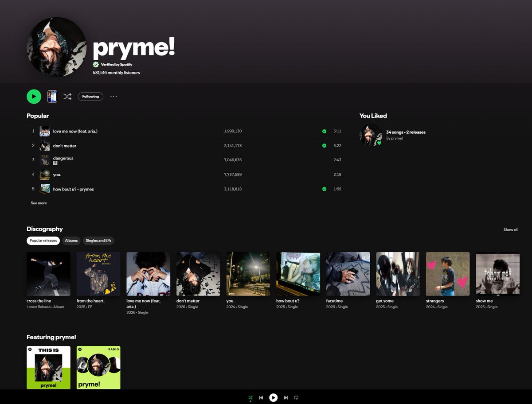The width and height of the screenshot is (532, 404).
Task: Click the 7,737,589 play count
Action: [x=233, y=175]
